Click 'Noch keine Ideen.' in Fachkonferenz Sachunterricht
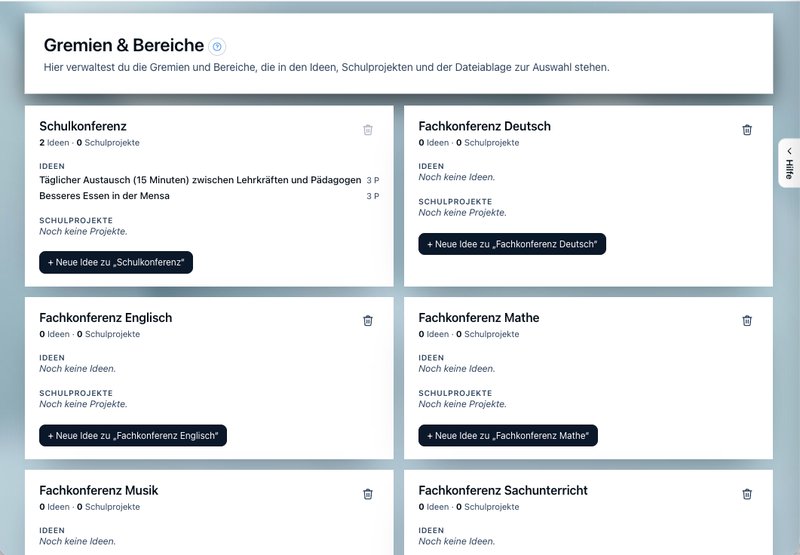 457,542
